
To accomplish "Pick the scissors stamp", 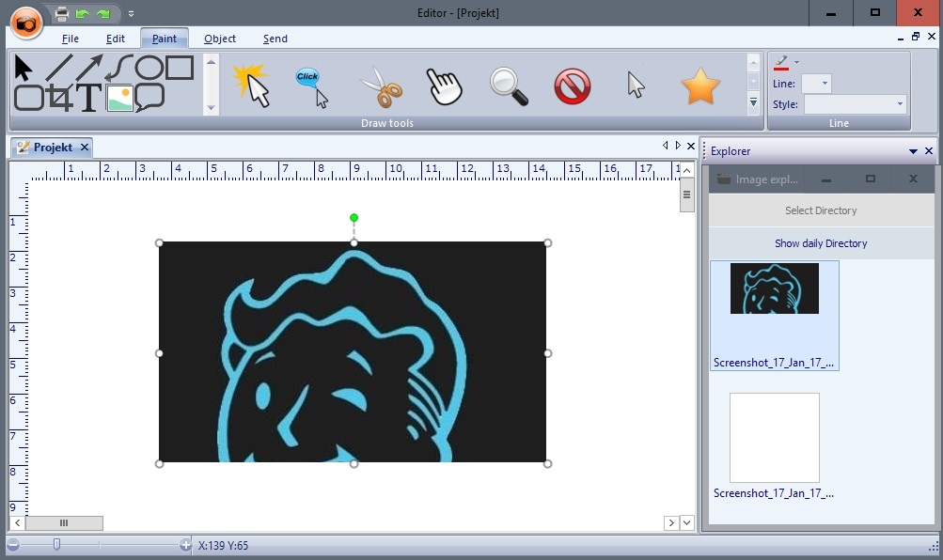I will [382, 87].
